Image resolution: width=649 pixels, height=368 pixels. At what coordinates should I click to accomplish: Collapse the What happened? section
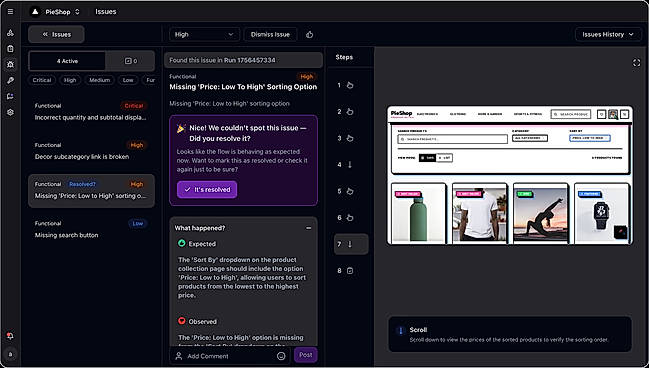[x=308, y=228]
